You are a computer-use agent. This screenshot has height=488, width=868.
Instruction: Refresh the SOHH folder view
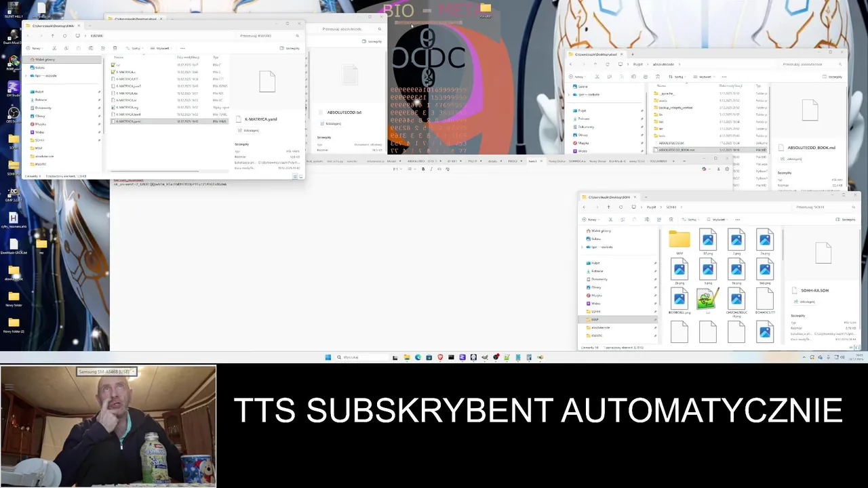tap(621, 207)
